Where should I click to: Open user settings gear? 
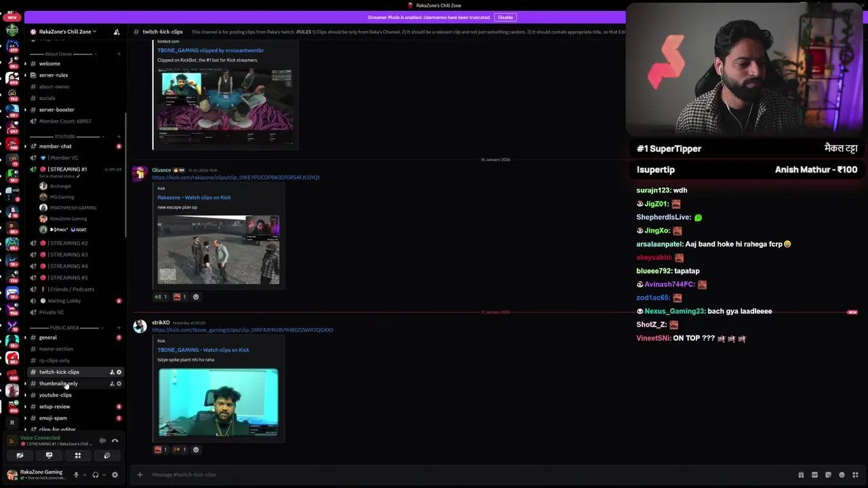(x=115, y=474)
